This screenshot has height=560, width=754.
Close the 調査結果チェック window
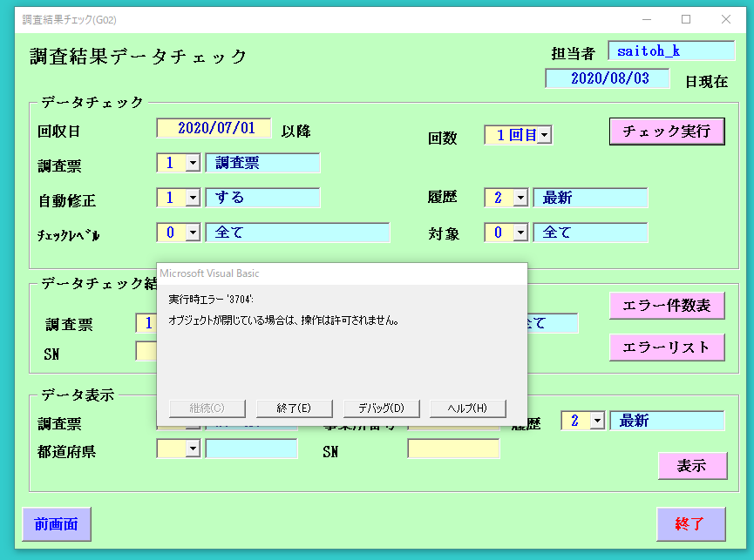(726, 20)
